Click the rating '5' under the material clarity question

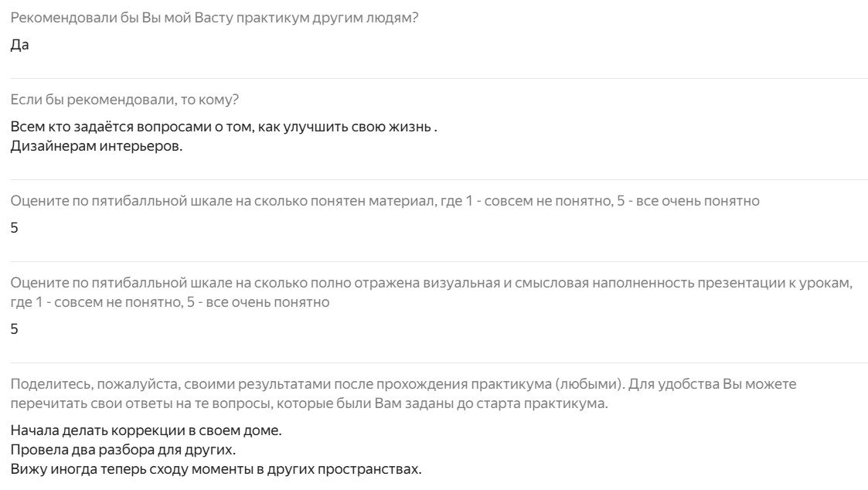point(15,229)
